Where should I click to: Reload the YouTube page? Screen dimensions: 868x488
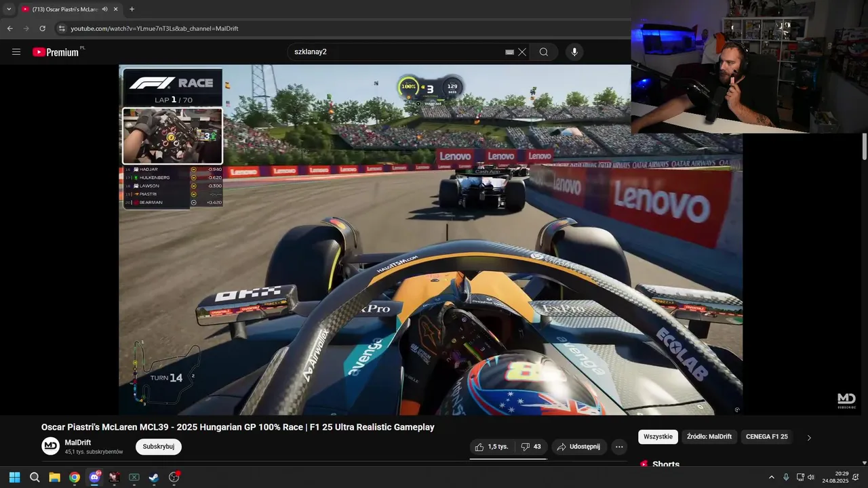click(x=42, y=28)
